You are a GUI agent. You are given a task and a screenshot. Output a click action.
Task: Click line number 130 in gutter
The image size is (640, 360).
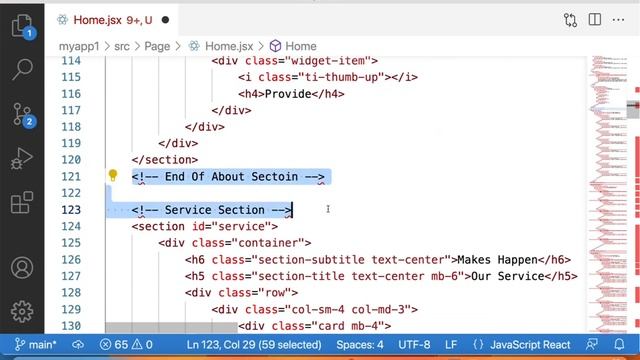71,326
